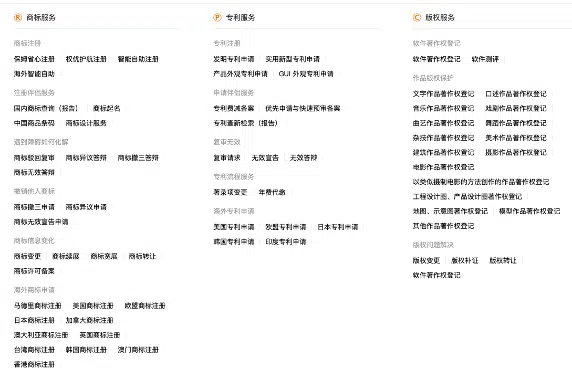The width and height of the screenshot is (572, 379).
Task: Open 版权转让 link
Action: click(x=503, y=260)
